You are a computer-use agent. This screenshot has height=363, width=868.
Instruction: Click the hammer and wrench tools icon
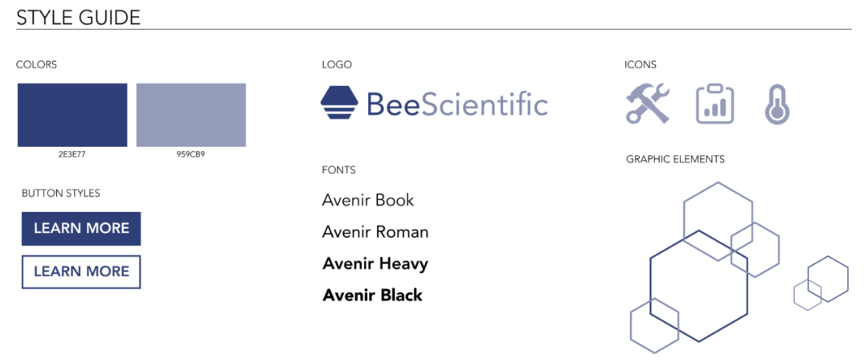pos(647,104)
